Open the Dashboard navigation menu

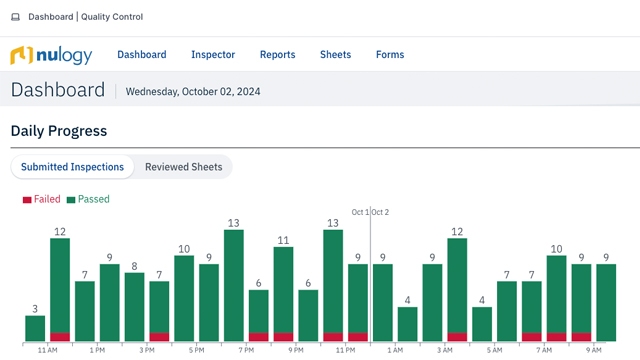coord(142,55)
